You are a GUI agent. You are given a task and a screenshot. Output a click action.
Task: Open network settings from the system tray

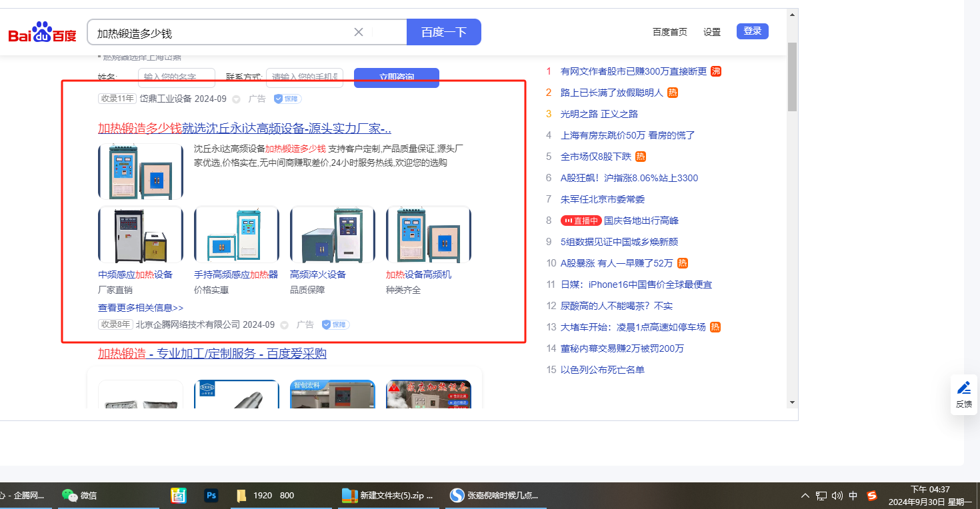[x=822, y=496]
